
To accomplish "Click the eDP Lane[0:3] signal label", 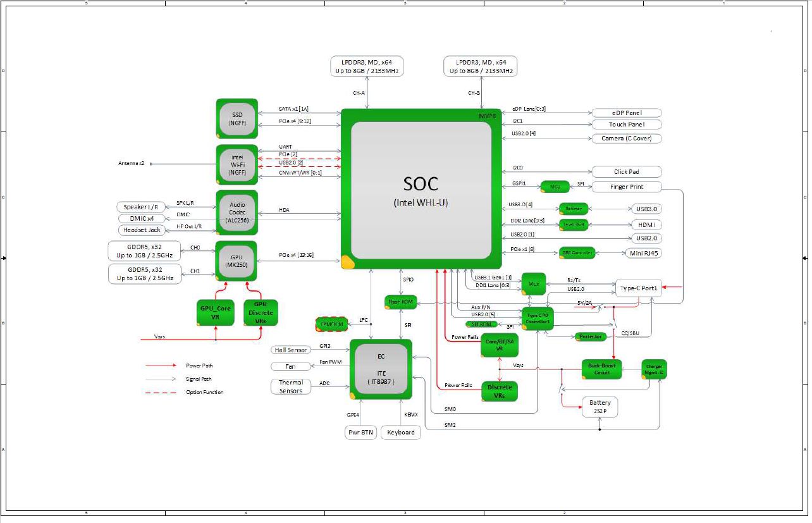I will (x=528, y=109).
